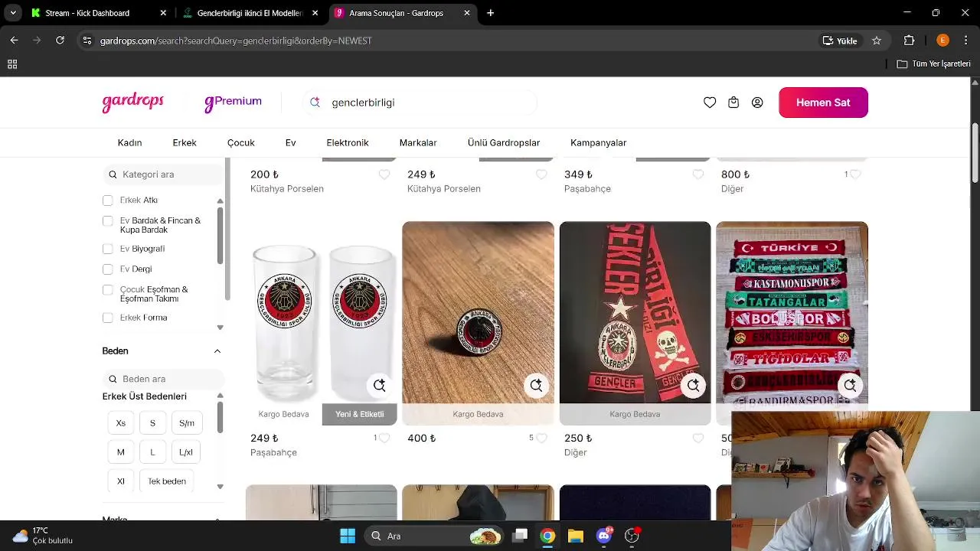980x551 pixels.
Task: Like the 800 ₺ Diğer listing
Action: tap(855, 174)
